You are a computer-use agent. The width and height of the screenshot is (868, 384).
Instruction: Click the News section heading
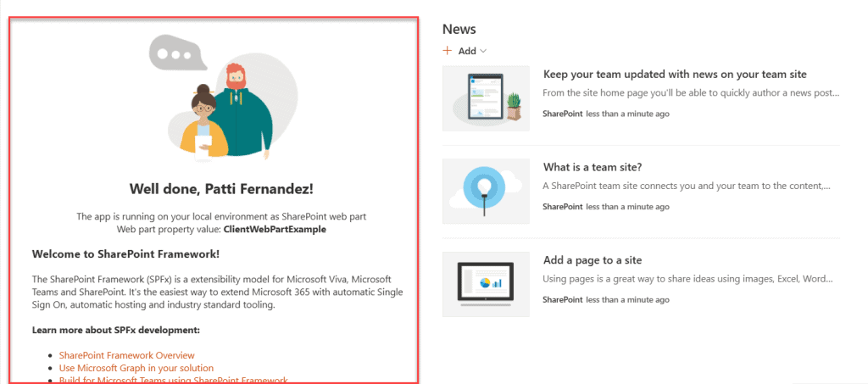[459, 30]
